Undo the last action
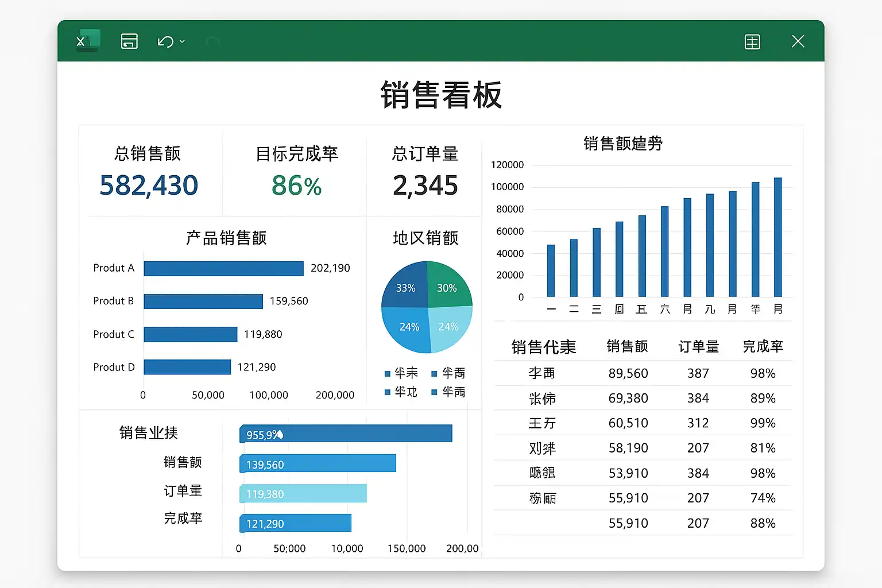Image resolution: width=882 pixels, height=588 pixels. 165,41
